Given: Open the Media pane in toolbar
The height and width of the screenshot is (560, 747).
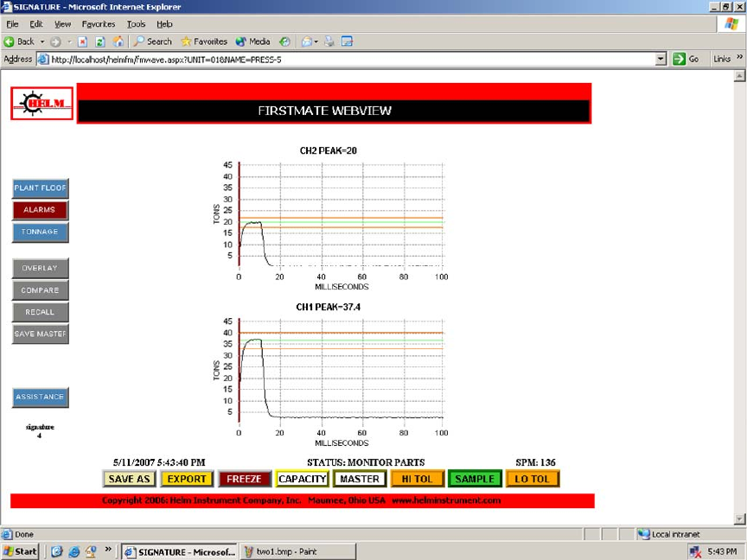Looking at the screenshot, I should tap(253, 41).
